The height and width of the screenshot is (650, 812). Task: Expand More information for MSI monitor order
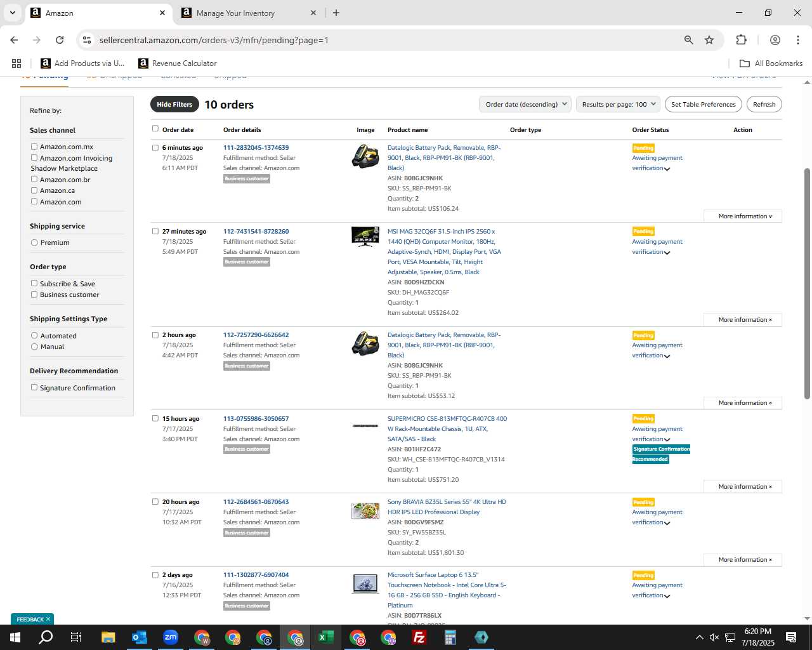743,320
